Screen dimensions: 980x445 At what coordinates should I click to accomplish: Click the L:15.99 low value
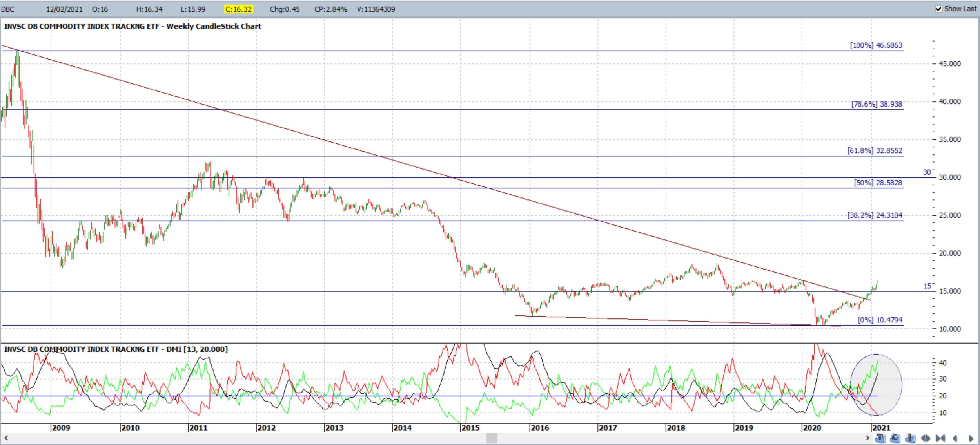[193, 9]
